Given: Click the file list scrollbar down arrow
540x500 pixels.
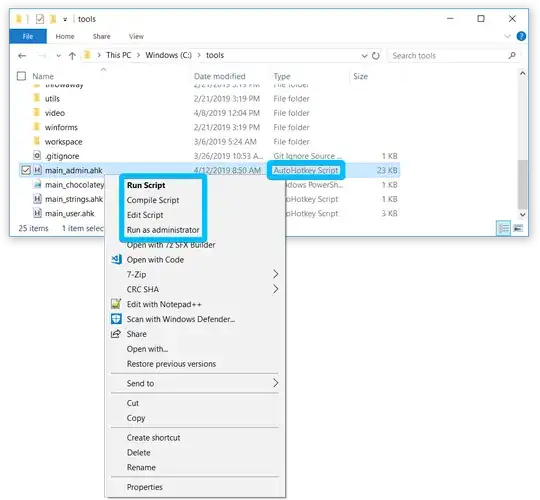Looking at the screenshot, I should coord(522,214).
